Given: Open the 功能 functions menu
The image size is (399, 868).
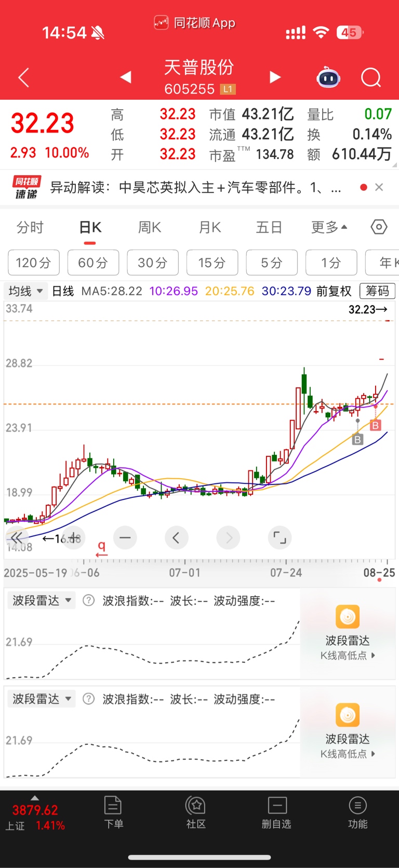Looking at the screenshot, I should tap(357, 812).
